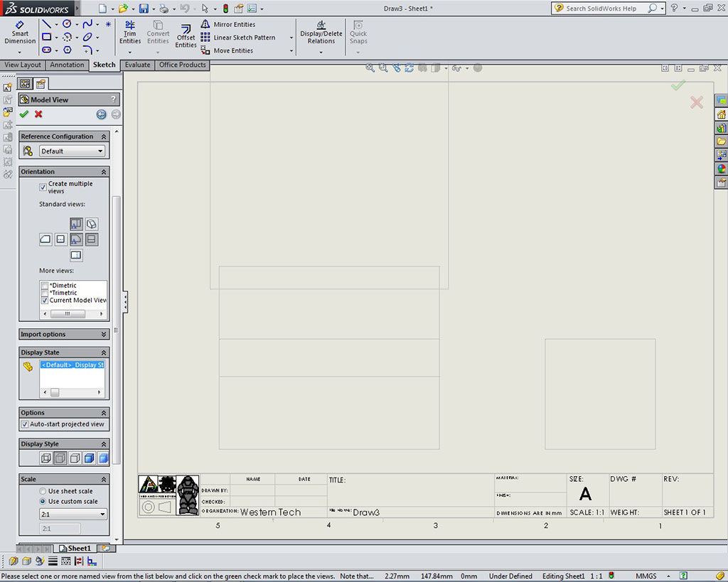The width and height of the screenshot is (728, 582).
Task: Open the Reference Configuration Default dropdown
Action: (72, 151)
